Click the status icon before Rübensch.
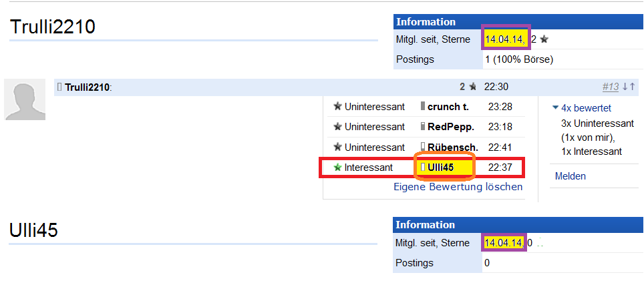 pyautogui.click(x=422, y=147)
